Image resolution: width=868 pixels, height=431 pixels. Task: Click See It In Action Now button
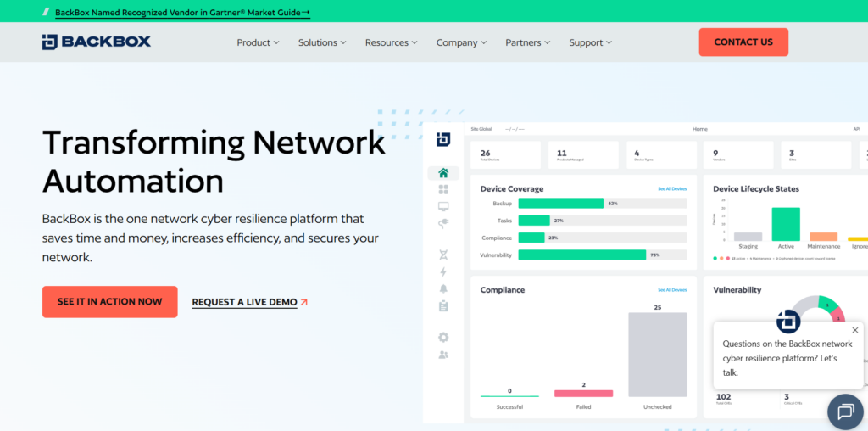tap(109, 302)
